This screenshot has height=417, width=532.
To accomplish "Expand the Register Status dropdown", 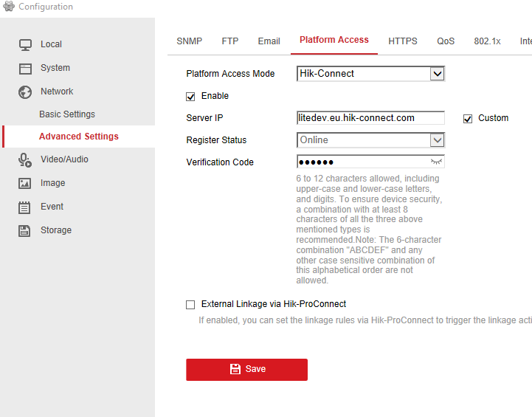I will pyautogui.click(x=437, y=140).
